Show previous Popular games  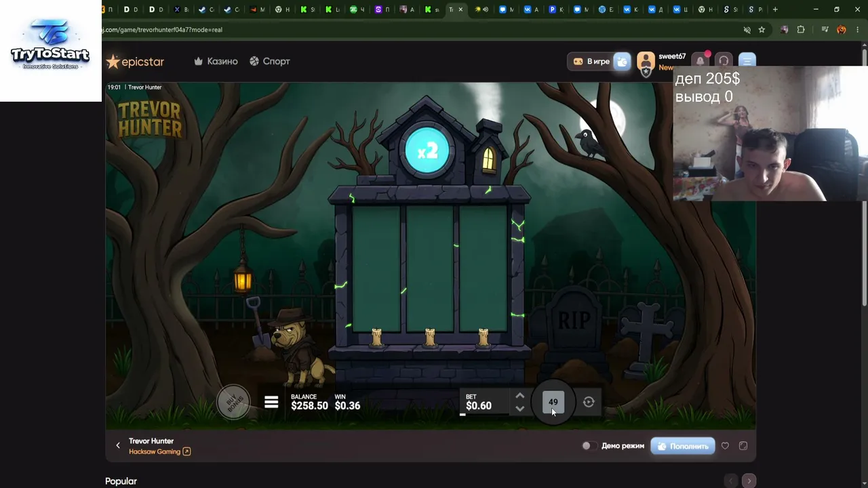pos(730,481)
